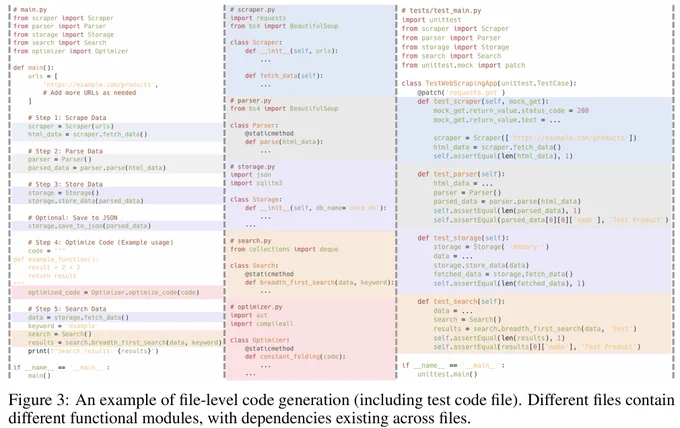Click the '# Step 4: Optimize Code (Example usage)' comment

coord(100,242)
